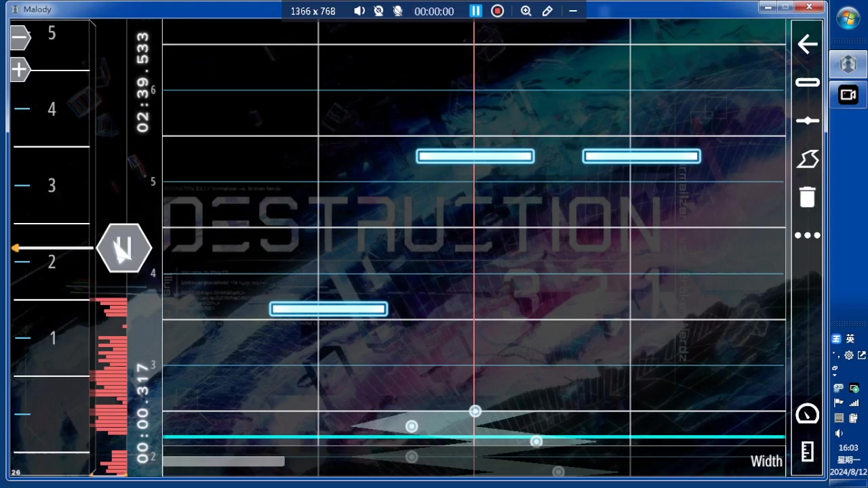Click the 00:00:00 recording timer
The height and width of the screenshot is (488, 868).
point(434,12)
